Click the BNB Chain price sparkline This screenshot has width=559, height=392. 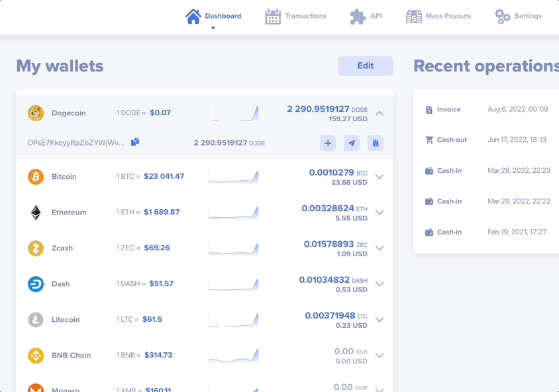click(x=234, y=356)
